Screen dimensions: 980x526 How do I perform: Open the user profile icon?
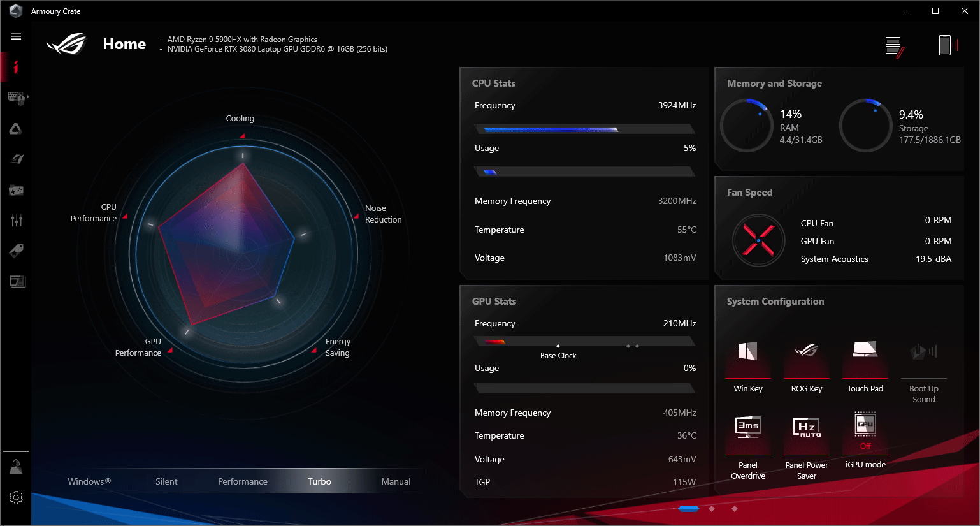16,466
